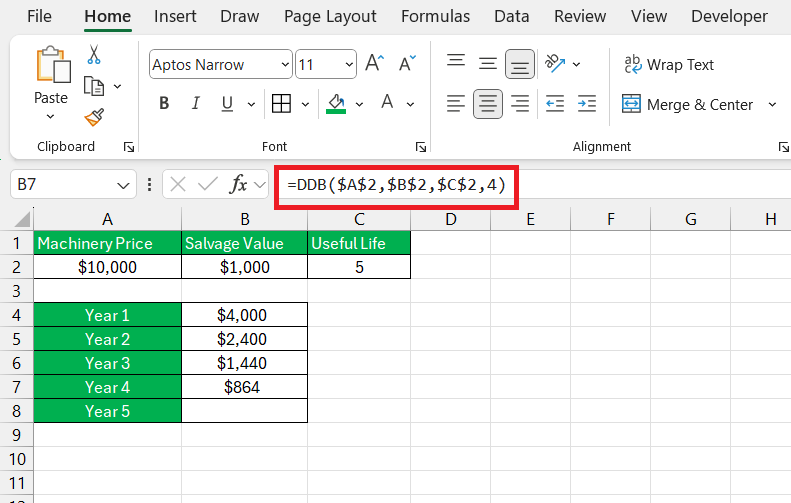This screenshot has height=503, width=791.
Task: Switch to the Formulas tab
Action: (435, 16)
